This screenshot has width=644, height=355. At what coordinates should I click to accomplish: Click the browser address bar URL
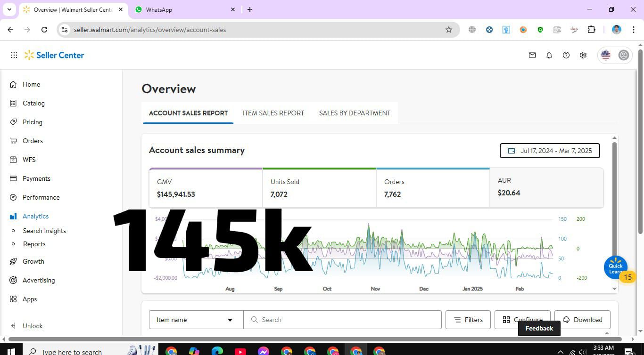click(x=150, y=30)
